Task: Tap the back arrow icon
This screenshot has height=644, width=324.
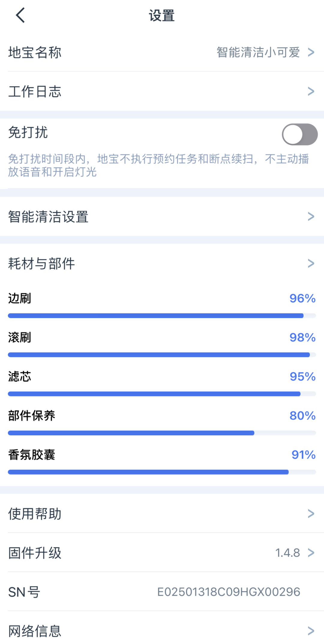Action: coord(20,15)
